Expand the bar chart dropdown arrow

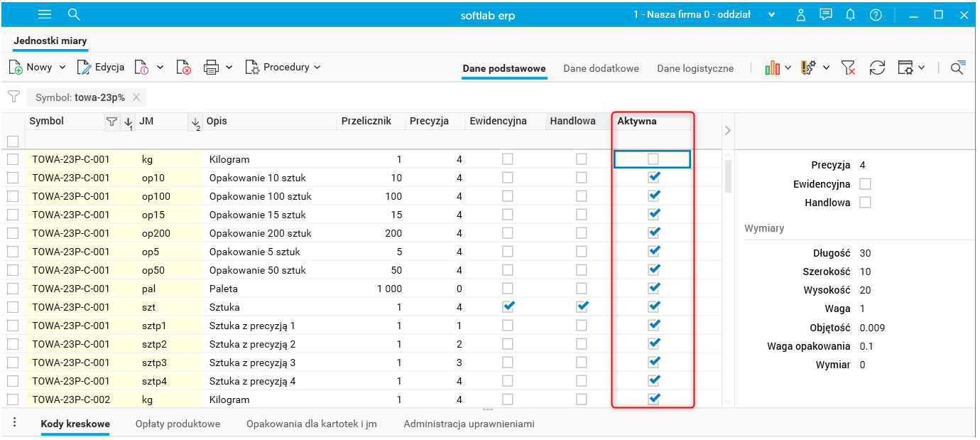tap(788, 68)
